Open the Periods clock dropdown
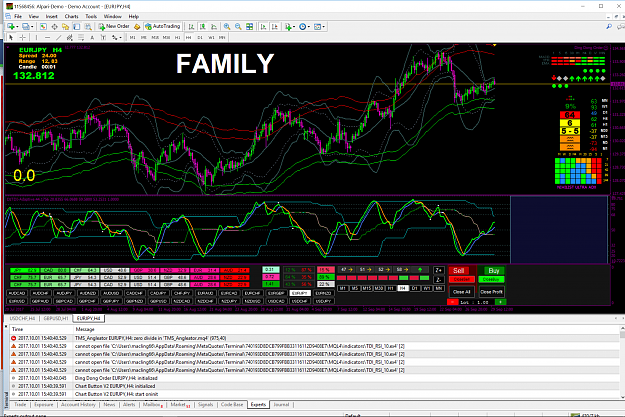Image resolution: width=625 pixels, height=417 pixels. [x=305, y=26]
